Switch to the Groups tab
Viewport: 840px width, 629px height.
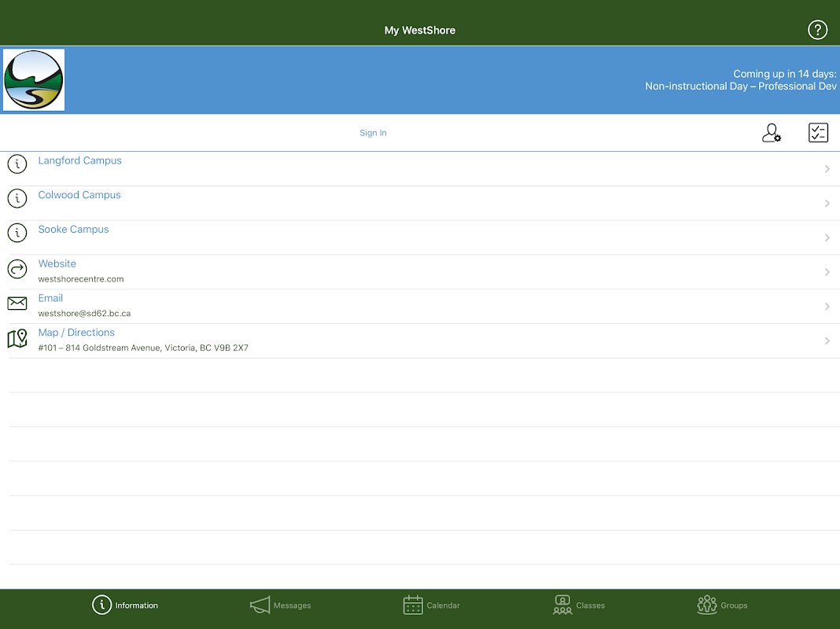pyautogui.click(x=722, y=605)
